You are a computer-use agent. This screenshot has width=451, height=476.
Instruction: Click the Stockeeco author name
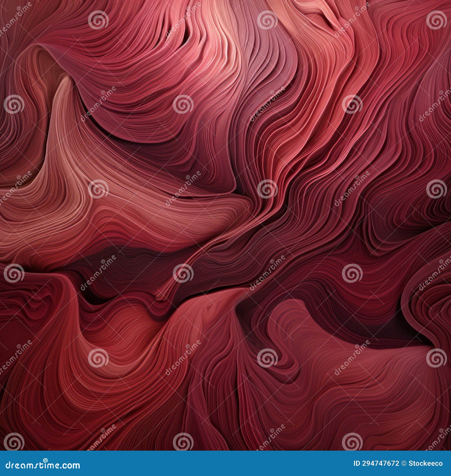pos(426,463)
